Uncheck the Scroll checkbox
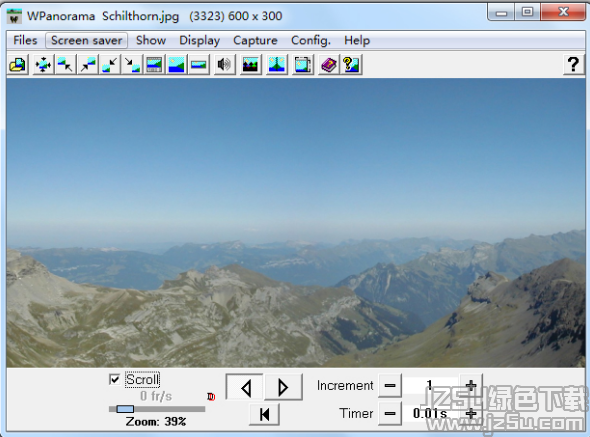590x437 pixels. tap(114, 379)
